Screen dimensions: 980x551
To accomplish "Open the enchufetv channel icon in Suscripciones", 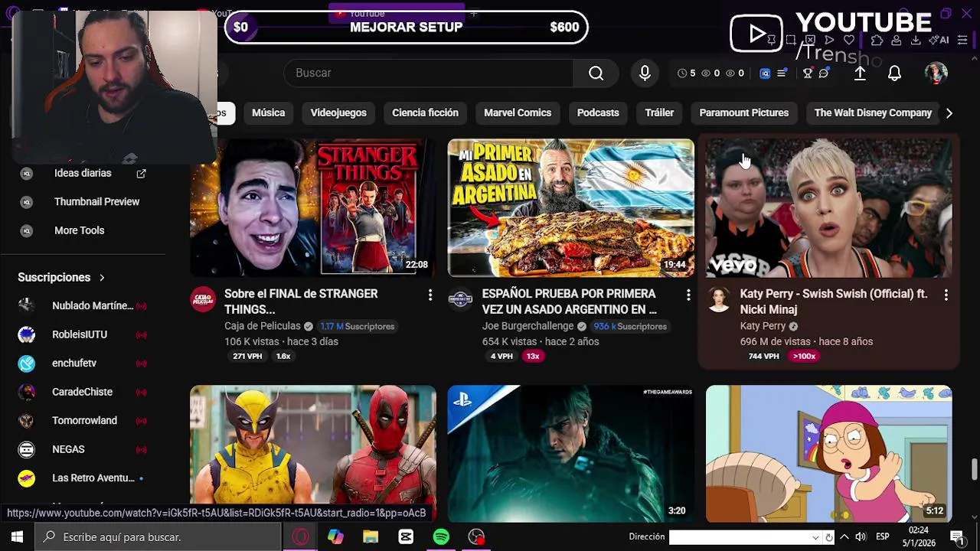I will click(x=27, y=363).
